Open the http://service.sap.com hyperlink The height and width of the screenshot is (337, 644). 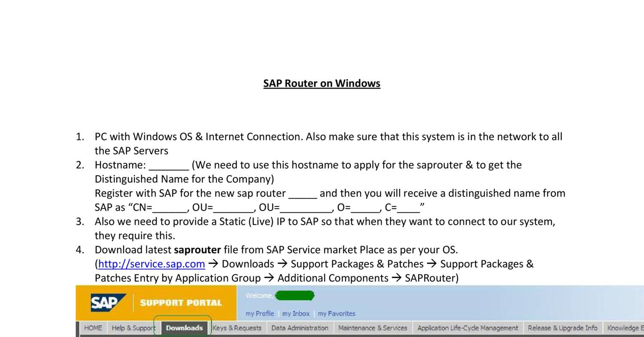[x=151, y=264]
